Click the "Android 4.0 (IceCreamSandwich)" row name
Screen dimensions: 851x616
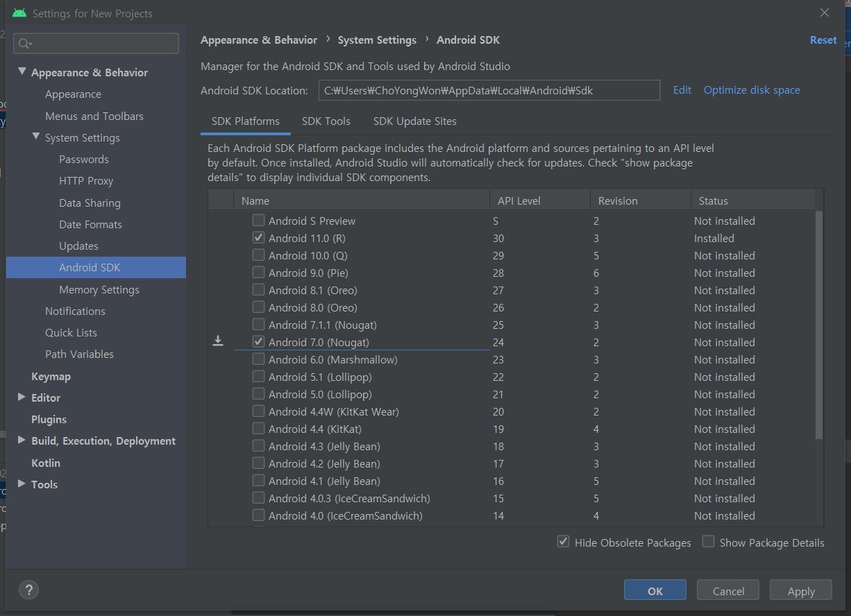(346, 515)
